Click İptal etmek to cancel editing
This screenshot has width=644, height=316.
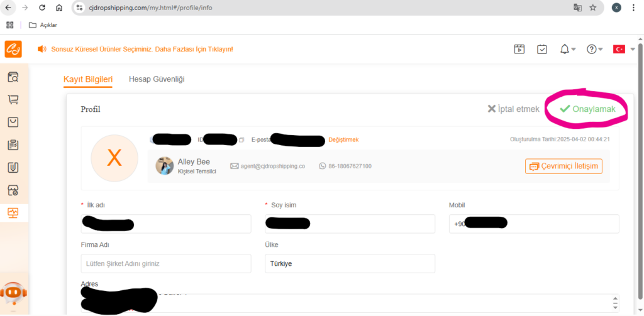pos(513,109)
